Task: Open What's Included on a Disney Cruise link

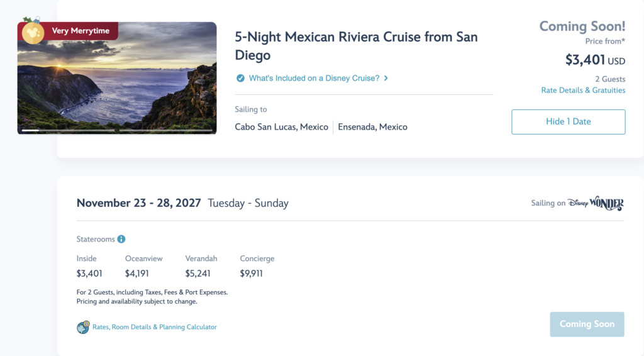Action: point(314,78)
